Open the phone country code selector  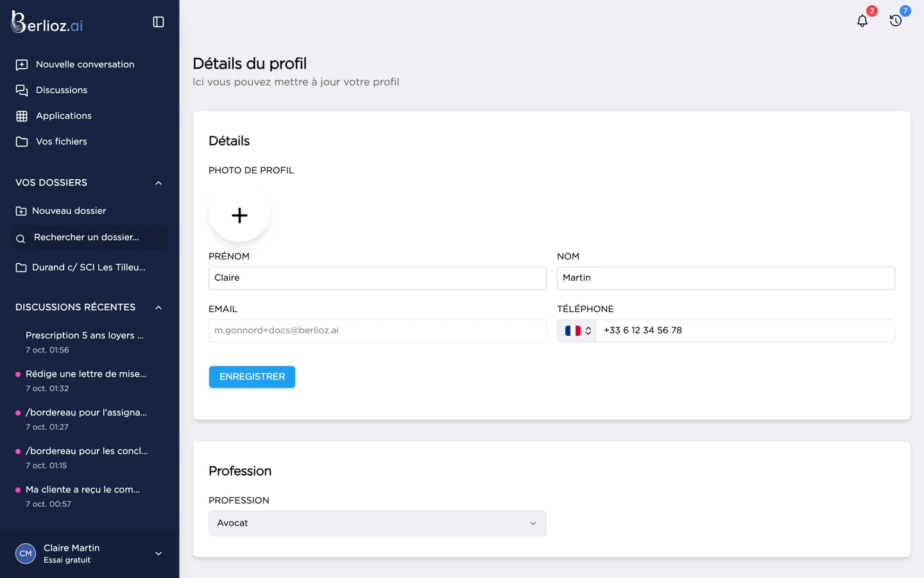pos(577,331)
